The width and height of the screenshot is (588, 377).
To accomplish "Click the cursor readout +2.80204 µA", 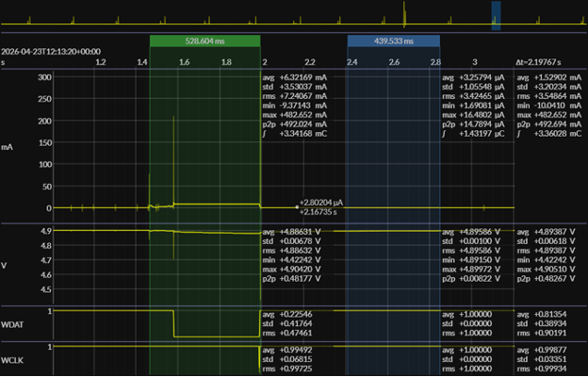I will [x=321, y=203].
